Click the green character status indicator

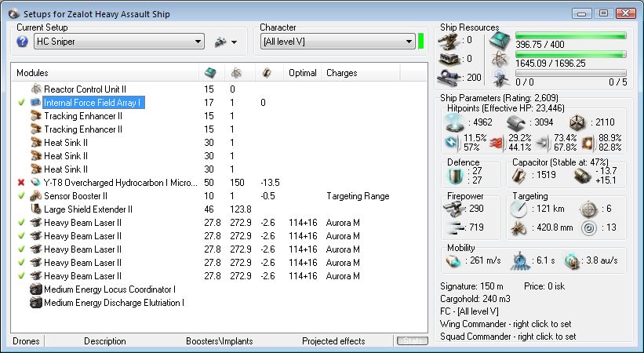pyautogui.click(x=420, y=42)
